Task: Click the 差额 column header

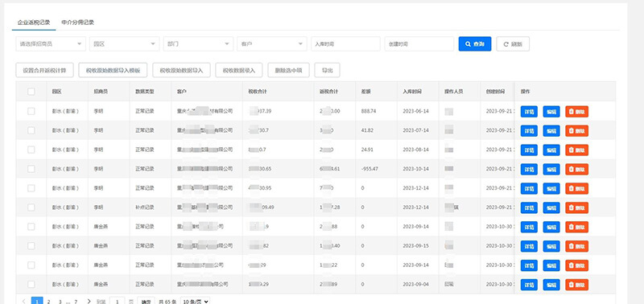Action: point(365,92)
